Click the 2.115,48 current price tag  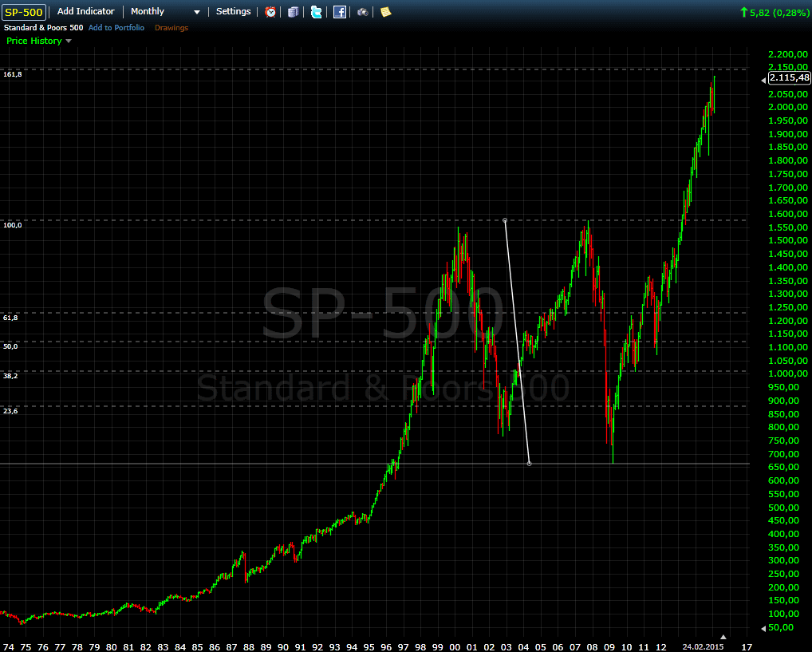click(x=789, y=77)
